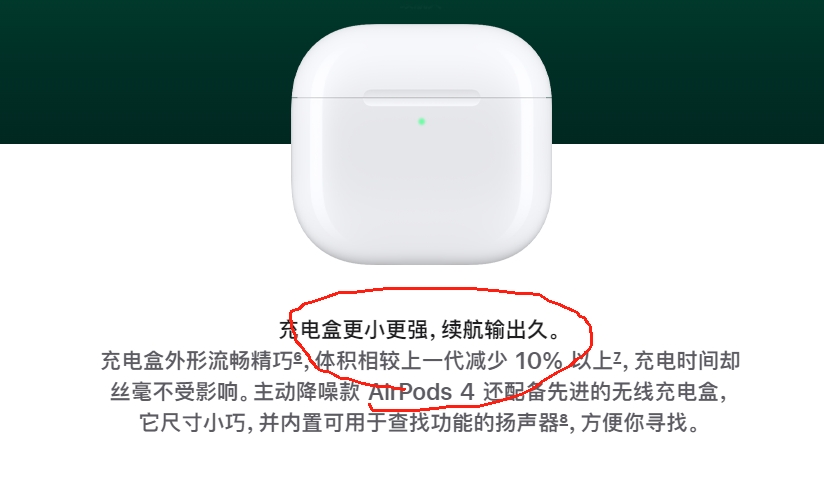The image size is (824, 481).
Task: Click the phrase 主动降噪款
Action: pyautogui.click(x=307, y=392)
